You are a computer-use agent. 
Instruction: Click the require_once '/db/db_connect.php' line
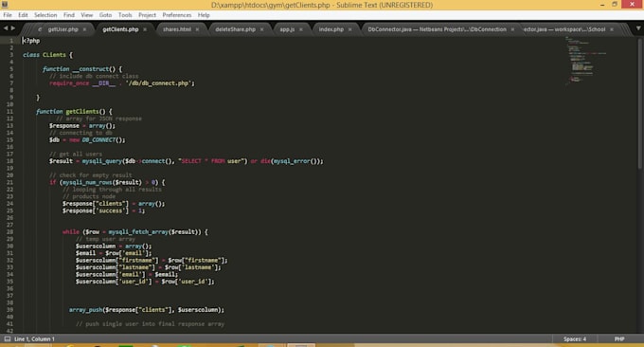(122, 83)
